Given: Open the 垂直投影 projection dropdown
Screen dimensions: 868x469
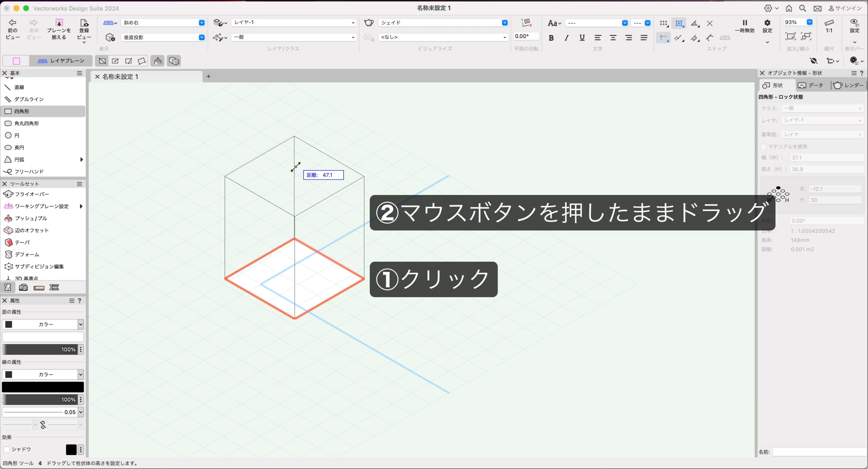Looking at the screenshot, I should (x=163, y=37).
